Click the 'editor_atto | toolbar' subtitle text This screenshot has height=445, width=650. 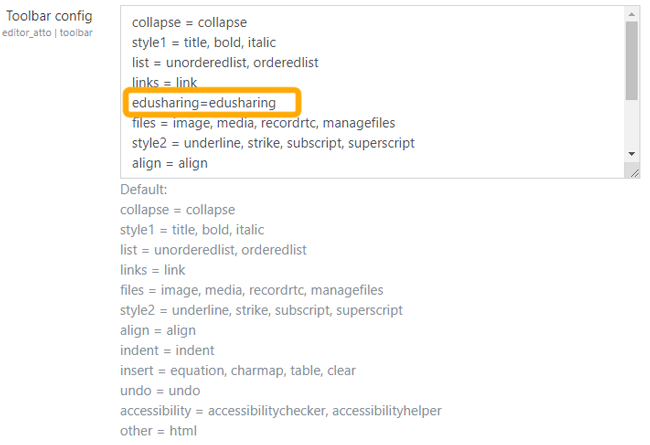point(47,33)
